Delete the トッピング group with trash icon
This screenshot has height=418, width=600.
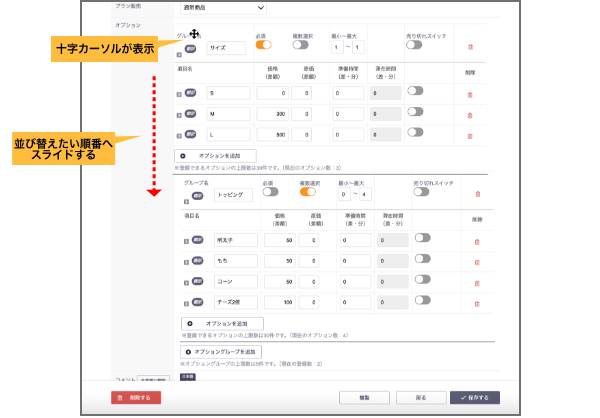(477, 195)
